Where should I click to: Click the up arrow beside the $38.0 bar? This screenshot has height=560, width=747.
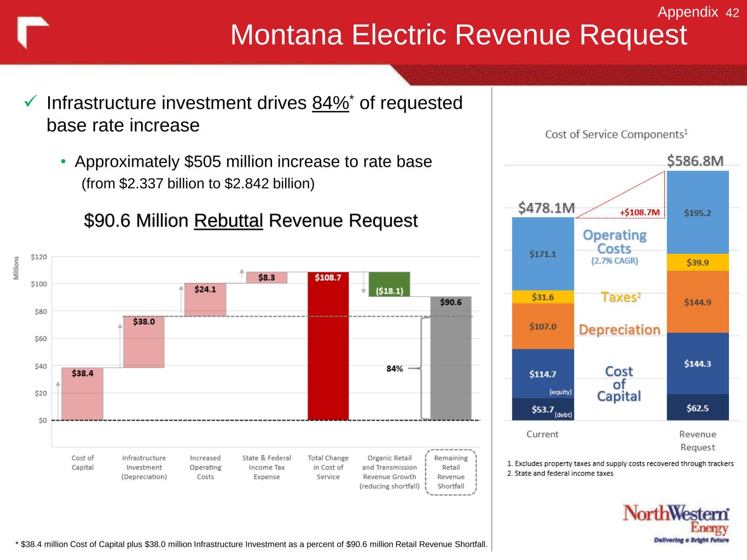(x=120, y=346)
